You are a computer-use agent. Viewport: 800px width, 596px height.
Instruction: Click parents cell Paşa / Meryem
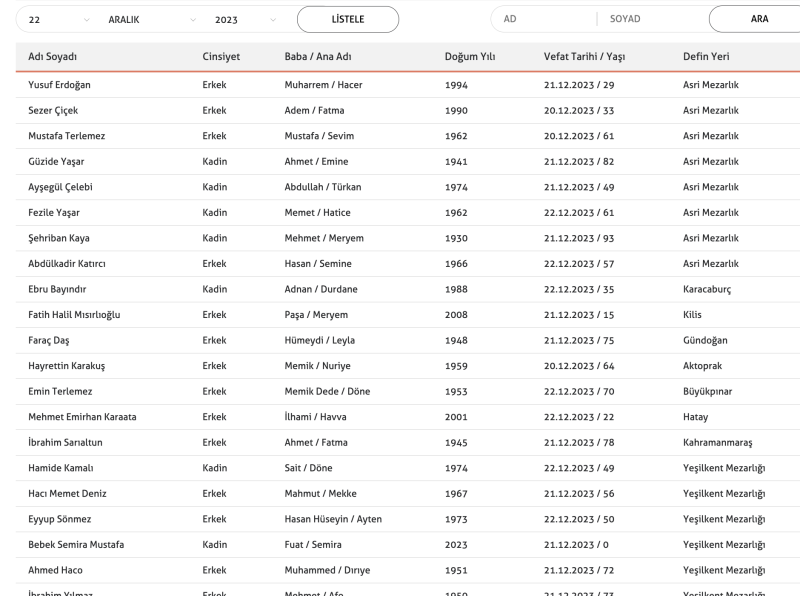[x=316, y=314]
